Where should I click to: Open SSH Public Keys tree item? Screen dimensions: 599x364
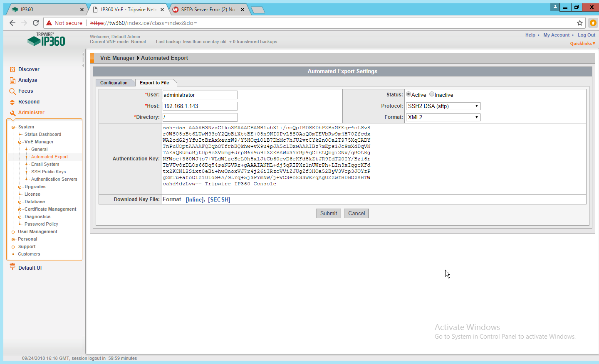coord(49,172)
